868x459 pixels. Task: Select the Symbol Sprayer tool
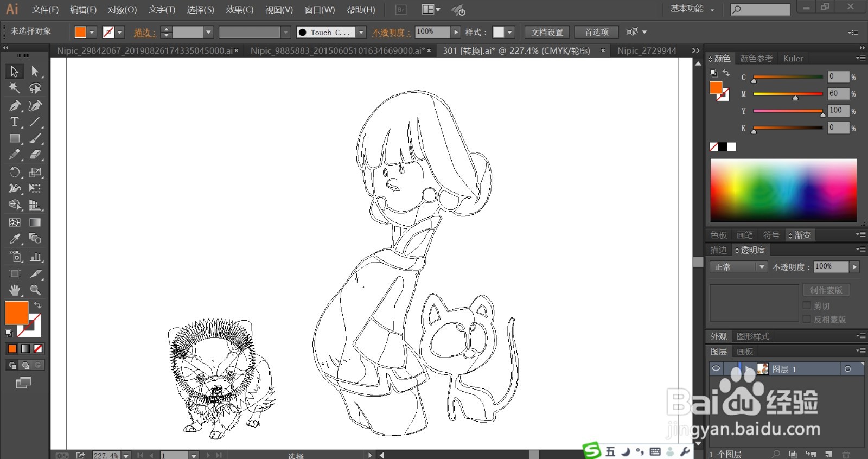(x=15, y=257)
